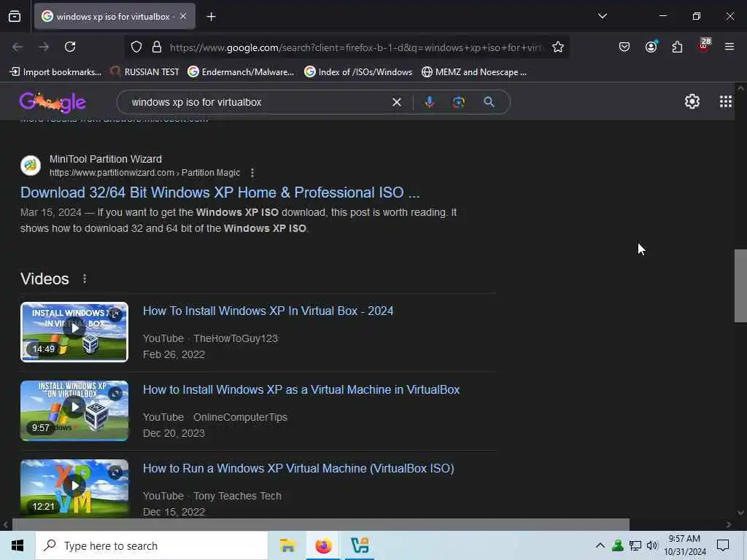The height and width of the screenshot is (560, 747).
Task: Open RUSSIAN TEST bookmark
Action: pyautogui.click(x=144, y=72)
